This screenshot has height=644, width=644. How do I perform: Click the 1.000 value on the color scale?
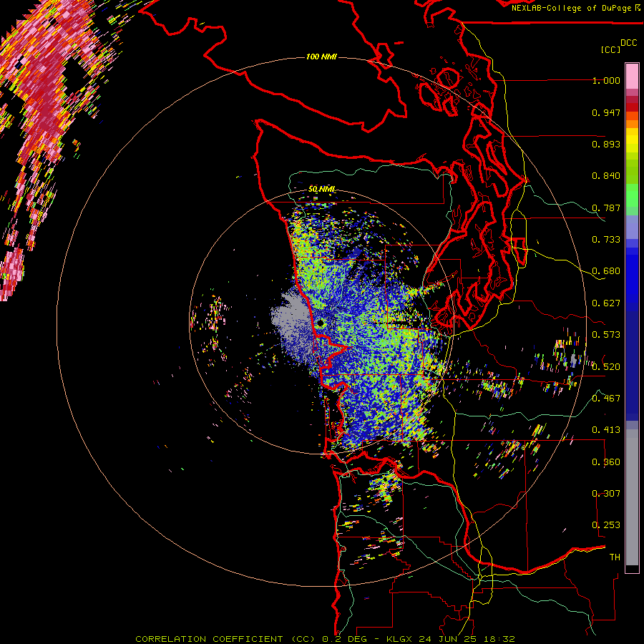pos(606,80)
